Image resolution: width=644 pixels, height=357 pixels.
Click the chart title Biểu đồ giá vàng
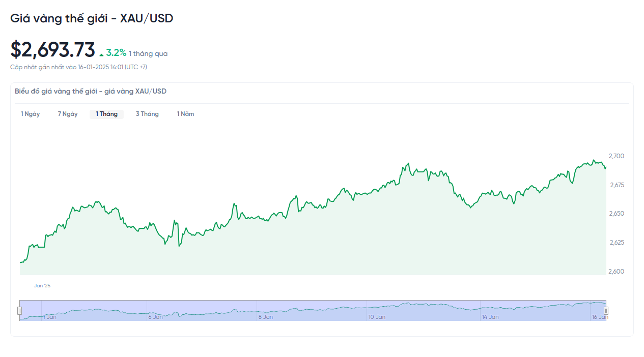click(x=91, y=92)
